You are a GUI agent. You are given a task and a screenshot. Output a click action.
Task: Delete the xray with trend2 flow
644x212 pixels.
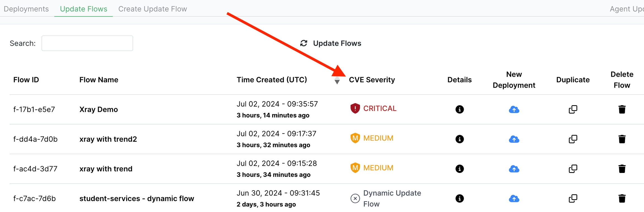[622, 139]
